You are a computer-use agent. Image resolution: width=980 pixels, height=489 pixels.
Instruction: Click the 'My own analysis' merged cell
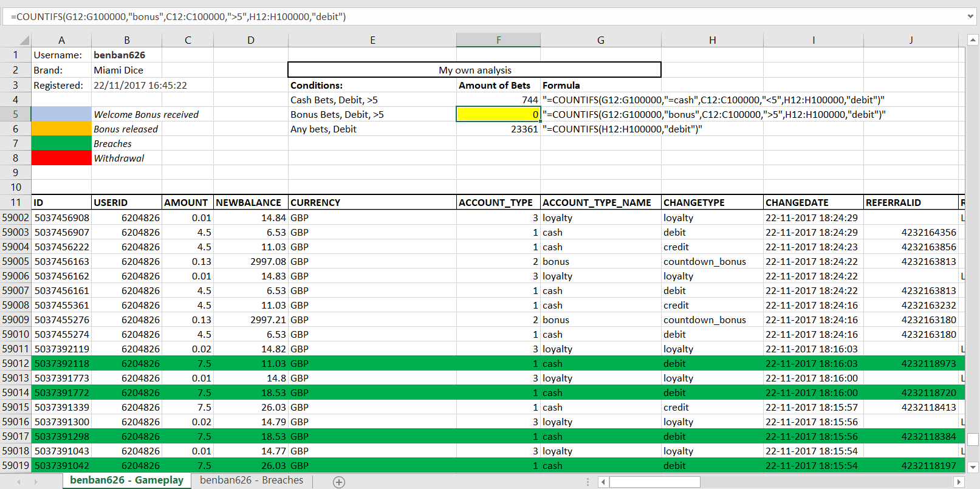tap(475, 70)
